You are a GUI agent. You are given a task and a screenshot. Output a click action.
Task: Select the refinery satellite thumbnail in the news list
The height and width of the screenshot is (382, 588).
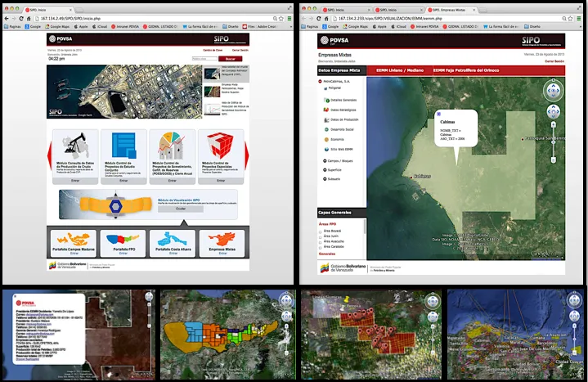pos(212,74)
